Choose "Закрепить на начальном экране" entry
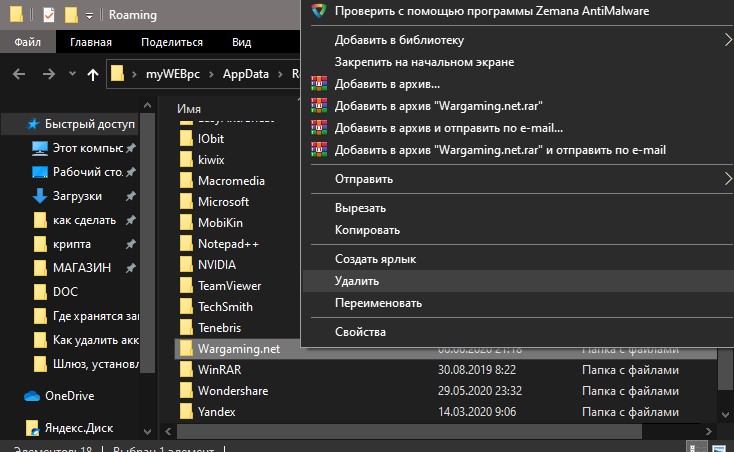This screenshot has height=452, width=734. pyautogui.click(x=518, y=62)
